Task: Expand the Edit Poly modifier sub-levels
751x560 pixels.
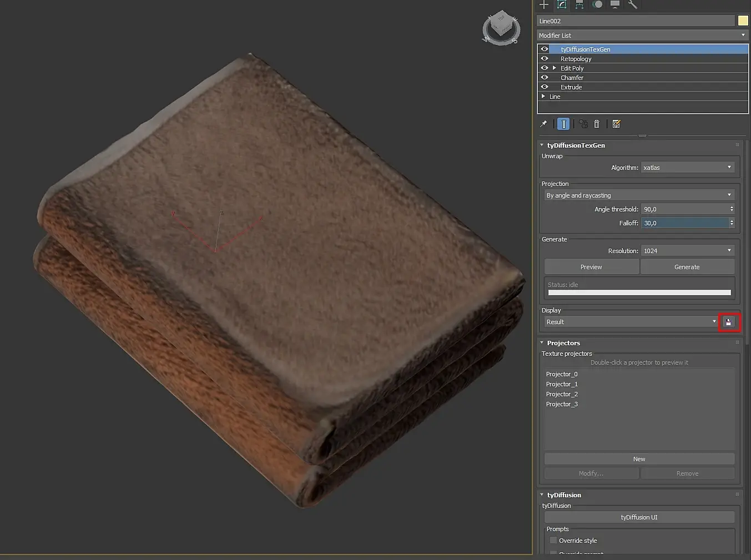Action: pyautogui.click(x=554, y=68)
